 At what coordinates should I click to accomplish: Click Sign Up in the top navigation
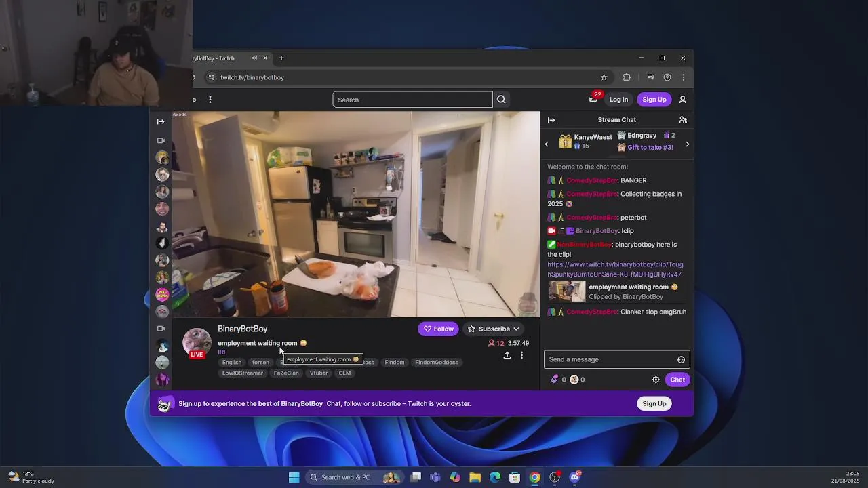tap(654, 100)
